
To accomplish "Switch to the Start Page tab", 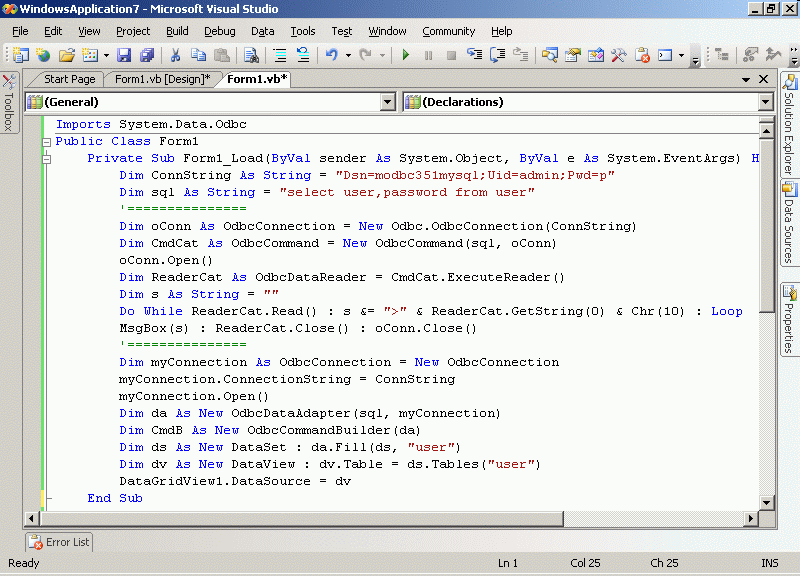I will pos(70,79).
